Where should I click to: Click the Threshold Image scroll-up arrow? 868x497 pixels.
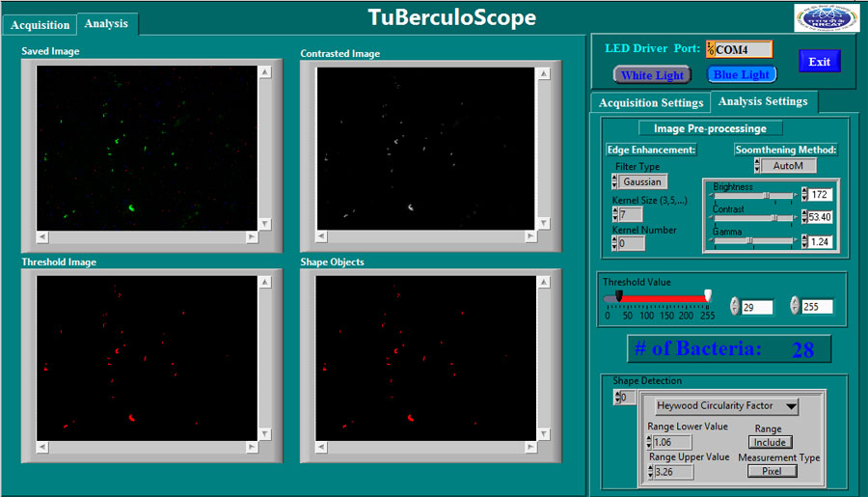[265, 282]
